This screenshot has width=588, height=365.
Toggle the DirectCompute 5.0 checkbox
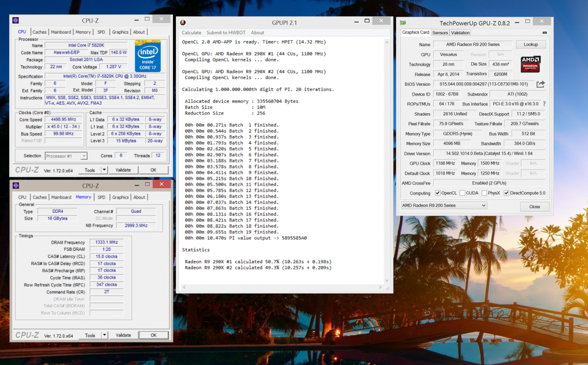click(x=507, y=193)
